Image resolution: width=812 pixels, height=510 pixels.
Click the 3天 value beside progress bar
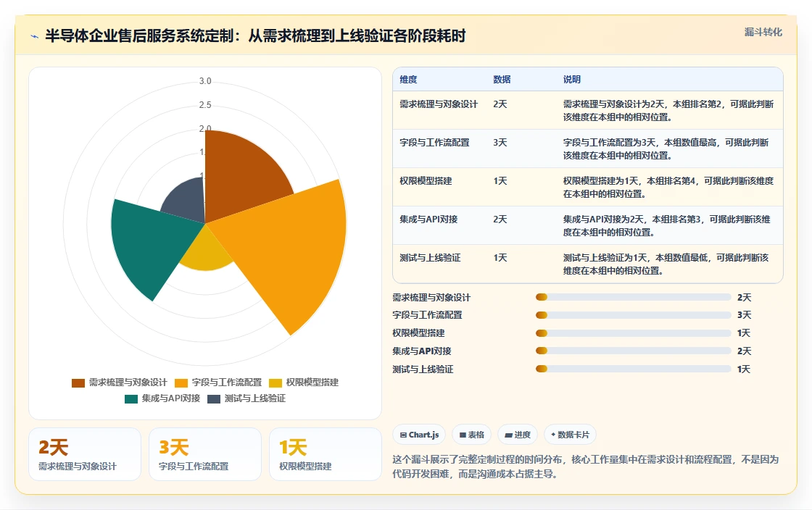coord(744,315)
